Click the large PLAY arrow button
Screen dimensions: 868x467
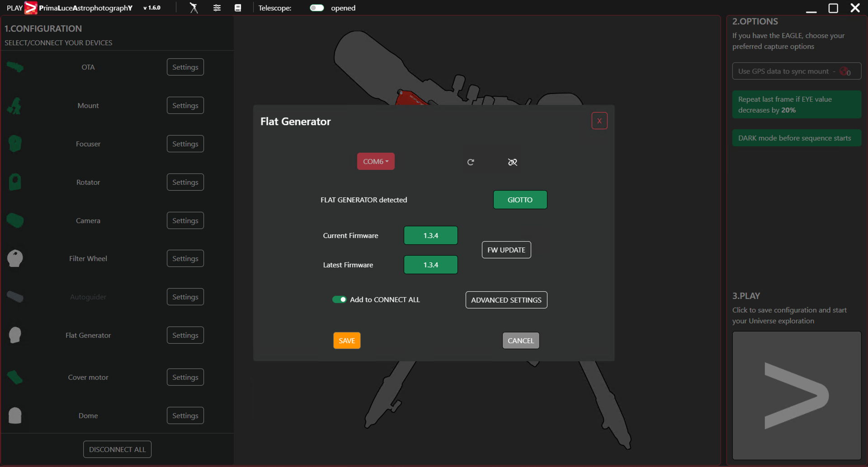click(797, 396)
